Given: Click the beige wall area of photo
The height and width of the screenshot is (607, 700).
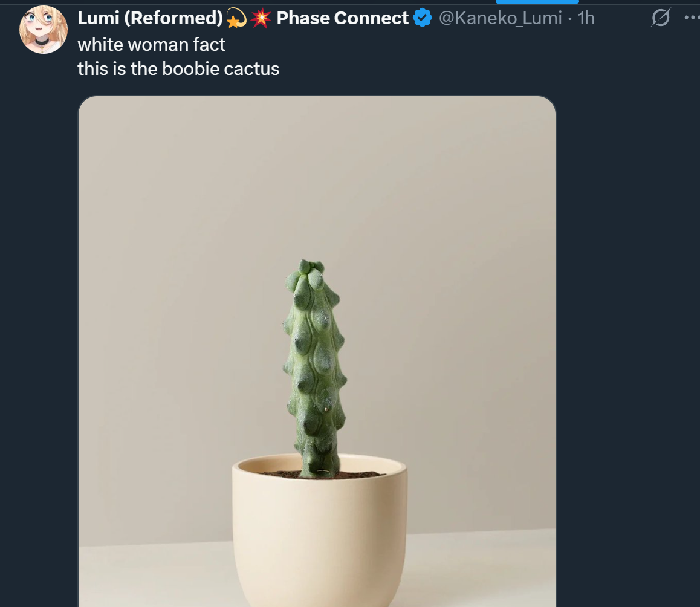Looking at the screenshot, I should [x=181, y=242].
